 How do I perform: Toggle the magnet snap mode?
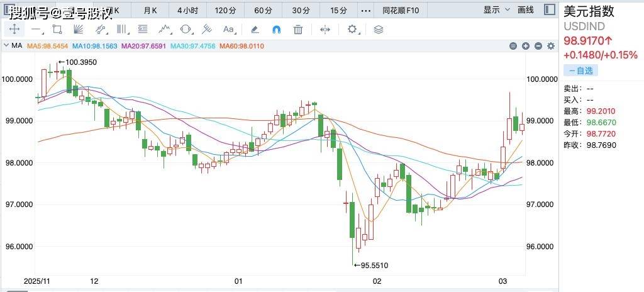[x=276, y=29]
